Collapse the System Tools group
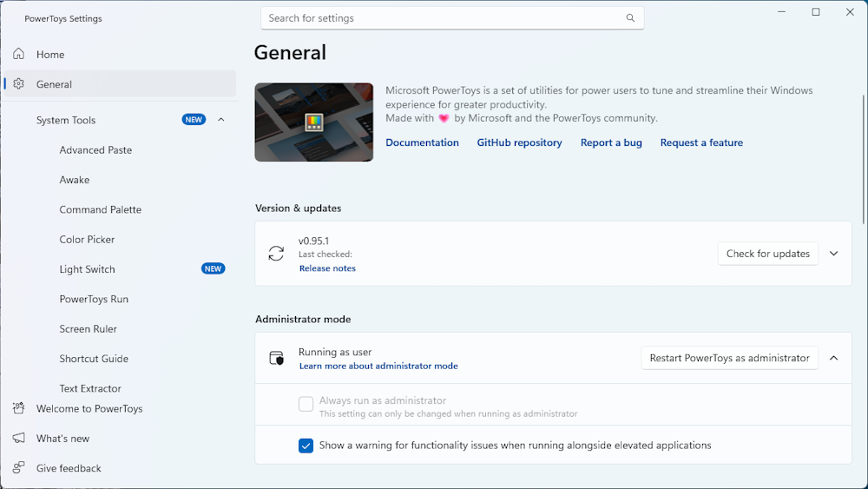 click(220, 120)
